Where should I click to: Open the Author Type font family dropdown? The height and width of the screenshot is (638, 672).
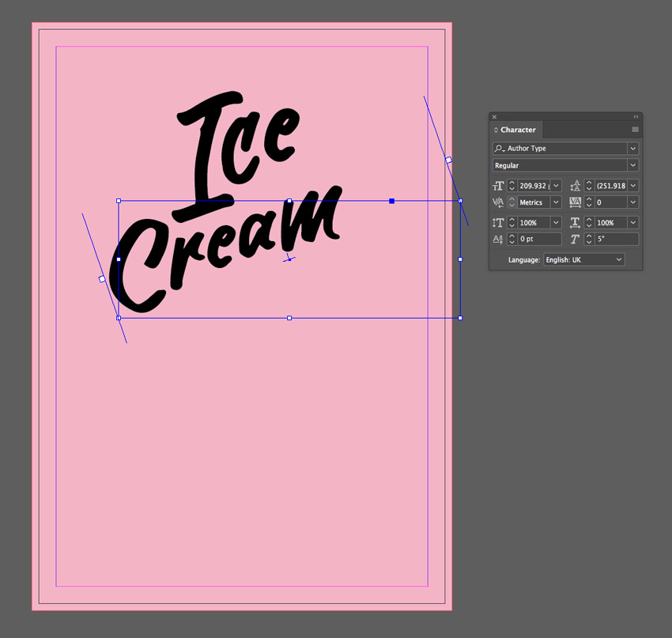(633, 149)
